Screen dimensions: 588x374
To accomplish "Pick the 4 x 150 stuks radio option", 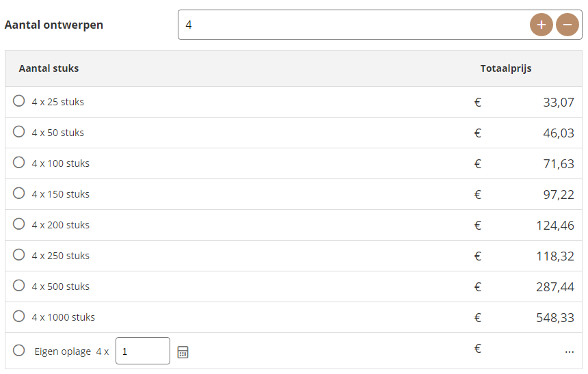I will click(19, 193).
